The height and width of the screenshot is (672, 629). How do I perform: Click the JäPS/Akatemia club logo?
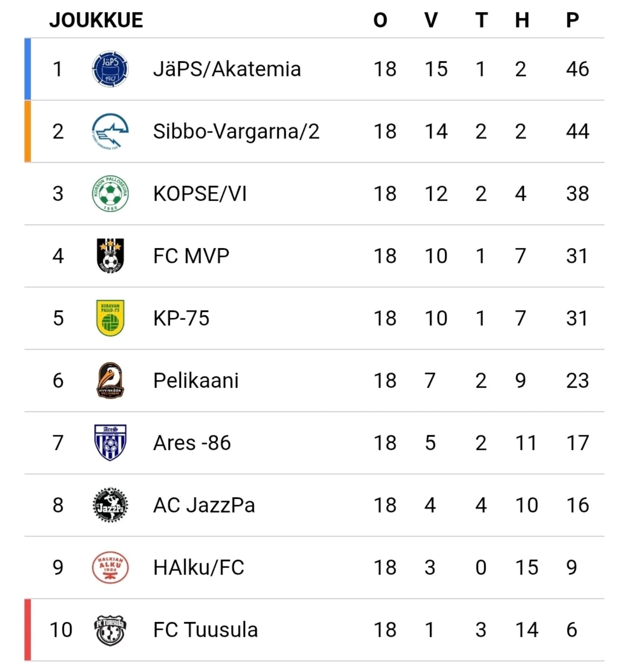coord(110,69)
